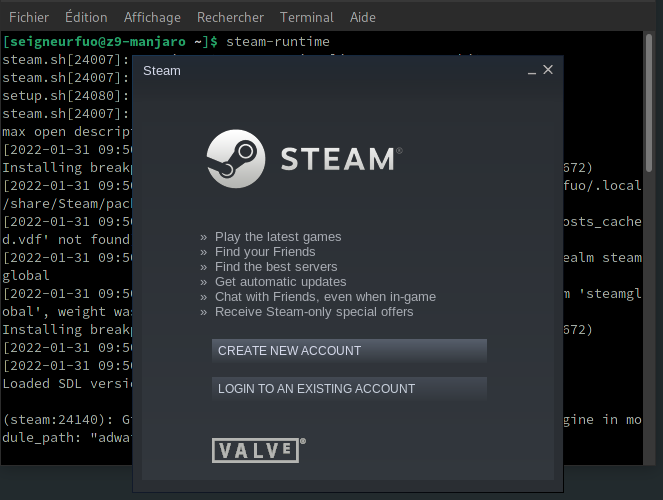Click 'osts_cache' text in terminal
This screenshot has width=663, height=500.
(602, 221)
